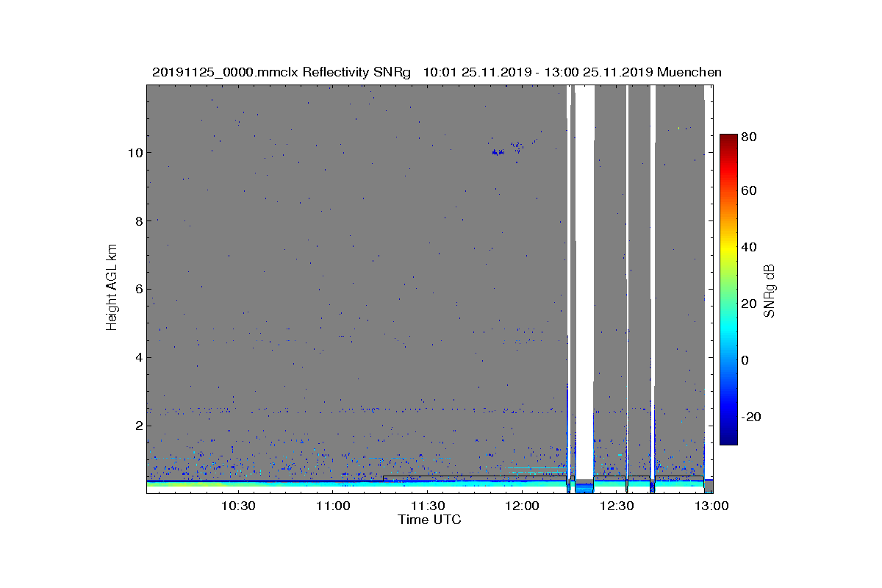
Task: Click the '10:30' time tick label
Action: tap(238, 506)
